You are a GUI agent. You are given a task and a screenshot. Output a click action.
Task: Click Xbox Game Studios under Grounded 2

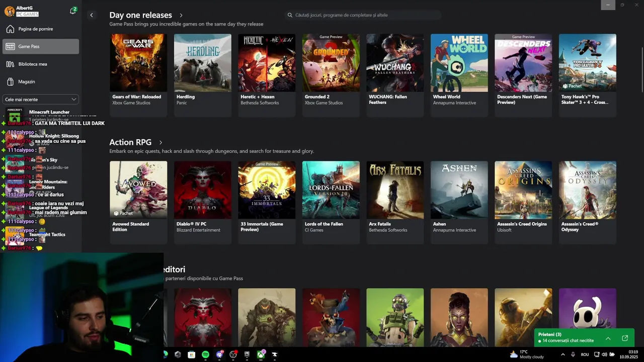[x=324, y=103]
